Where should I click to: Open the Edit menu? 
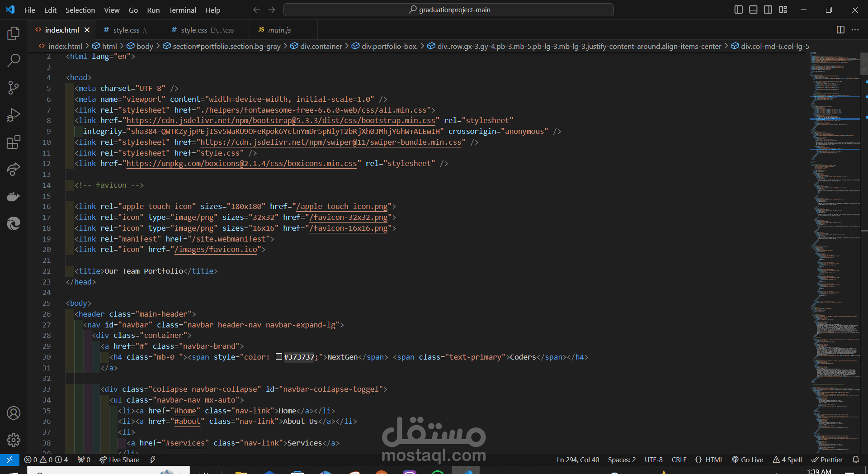(50, 10)
